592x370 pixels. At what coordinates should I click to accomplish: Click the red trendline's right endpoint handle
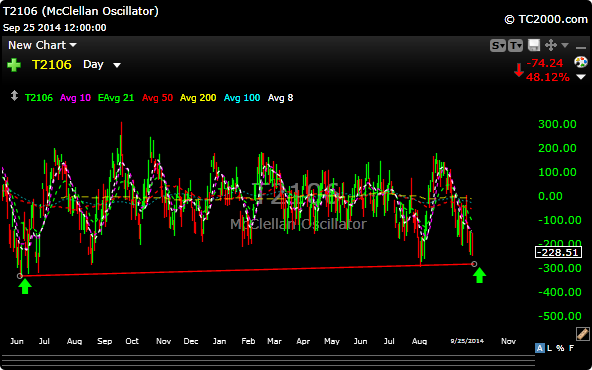point(474,264)
